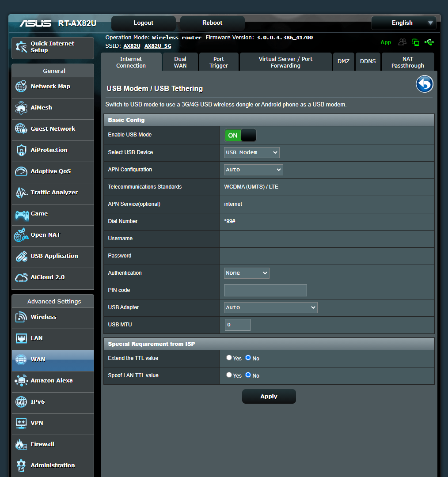Click the 'WCDMA (UMTS) / LTE' value text
Screen dimensions: 448x477
(x=251, y=187)
